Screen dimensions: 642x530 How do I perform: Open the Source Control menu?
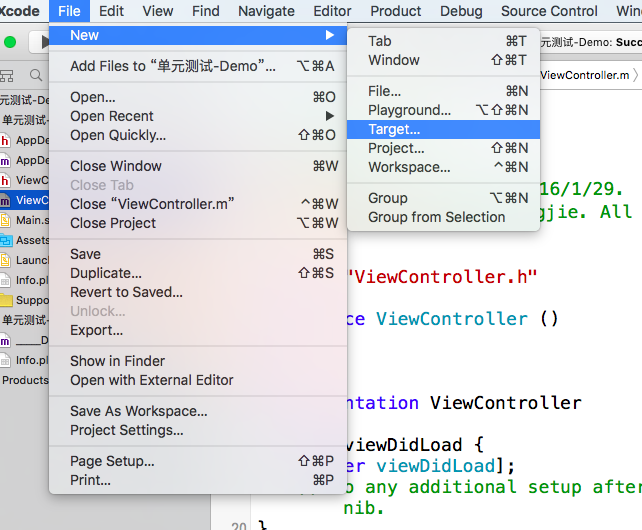coord(549,11)
